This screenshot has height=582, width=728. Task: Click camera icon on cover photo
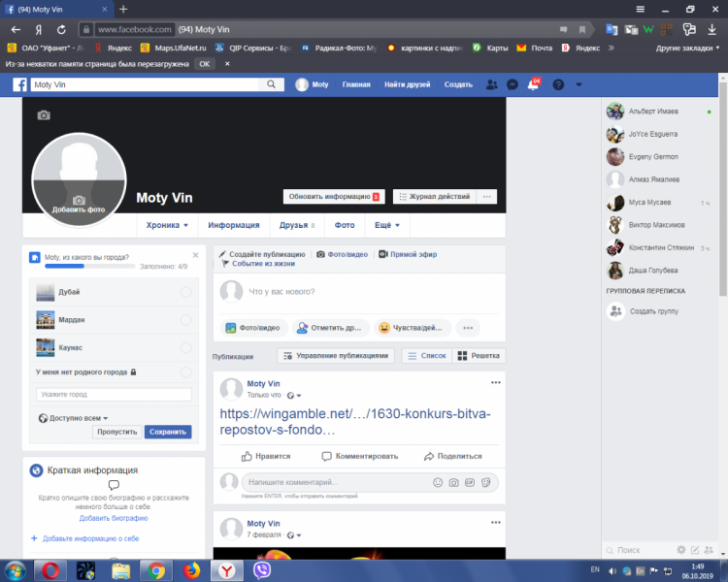coord(44,115)
